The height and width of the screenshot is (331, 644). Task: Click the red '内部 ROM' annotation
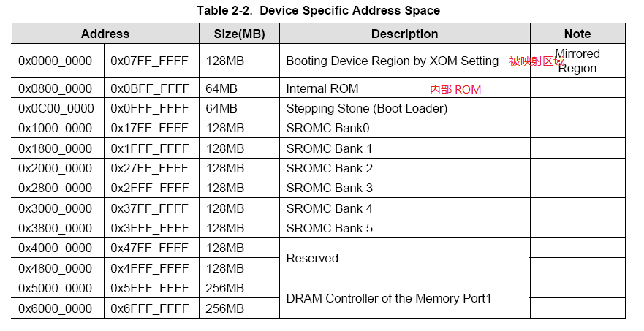tap(455, 90)
